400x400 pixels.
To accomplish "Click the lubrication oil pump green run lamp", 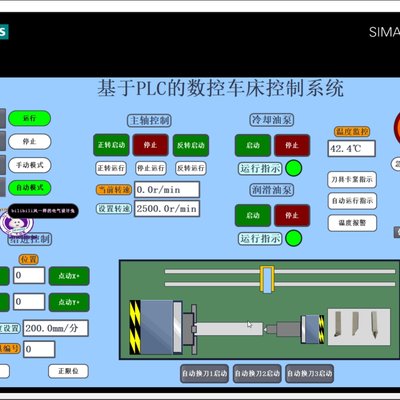I will [294, 238].
